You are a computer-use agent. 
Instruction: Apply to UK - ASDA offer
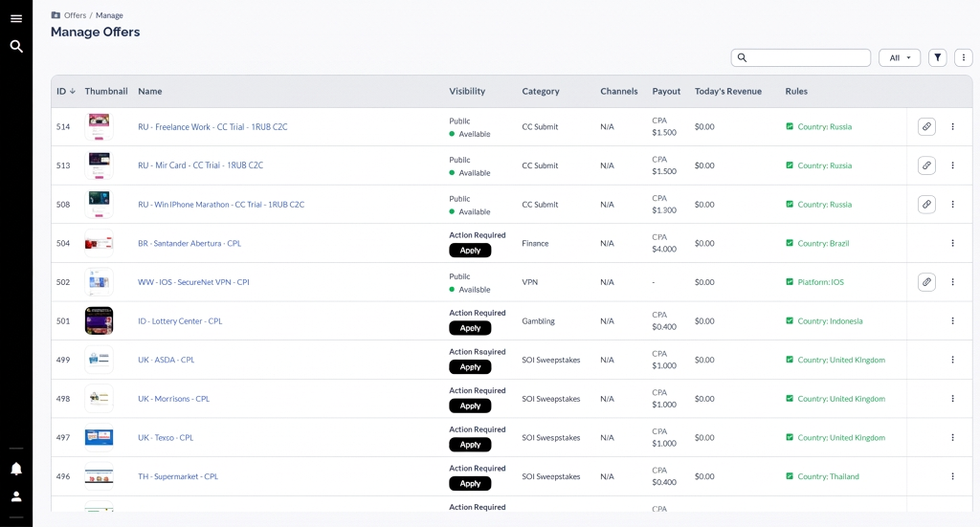470,367
